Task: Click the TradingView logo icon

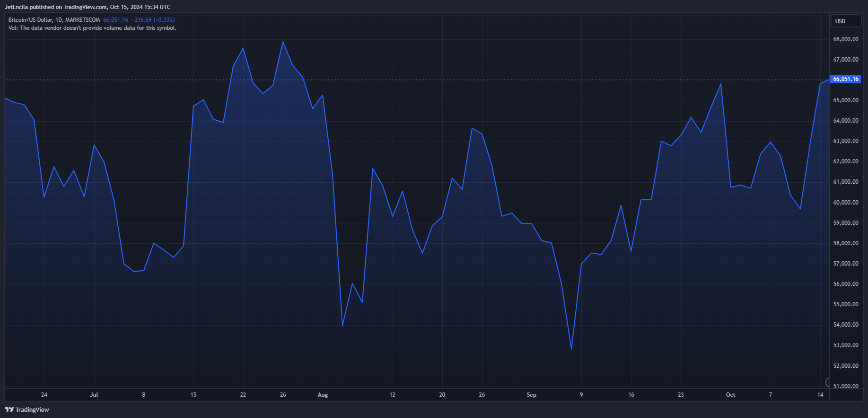Action: click(9, 409)
